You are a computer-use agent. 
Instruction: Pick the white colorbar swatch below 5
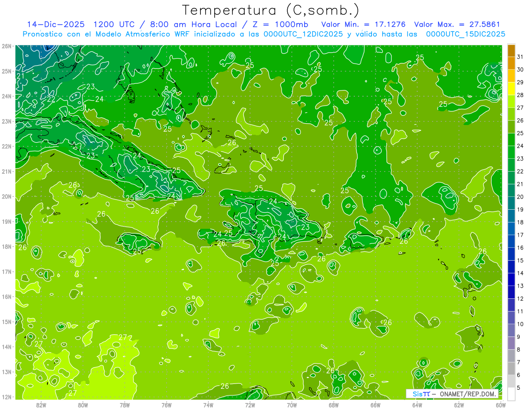(x=511, y=394)
